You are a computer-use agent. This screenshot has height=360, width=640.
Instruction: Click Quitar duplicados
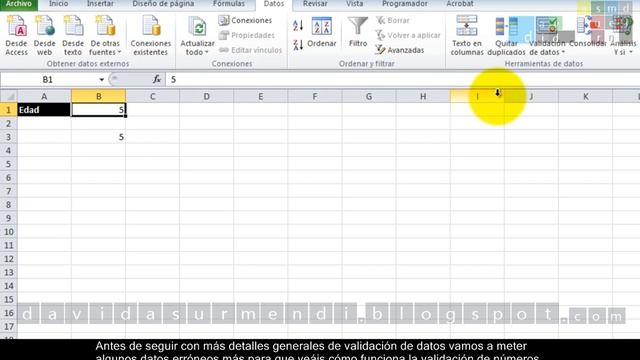click(506, 36)
